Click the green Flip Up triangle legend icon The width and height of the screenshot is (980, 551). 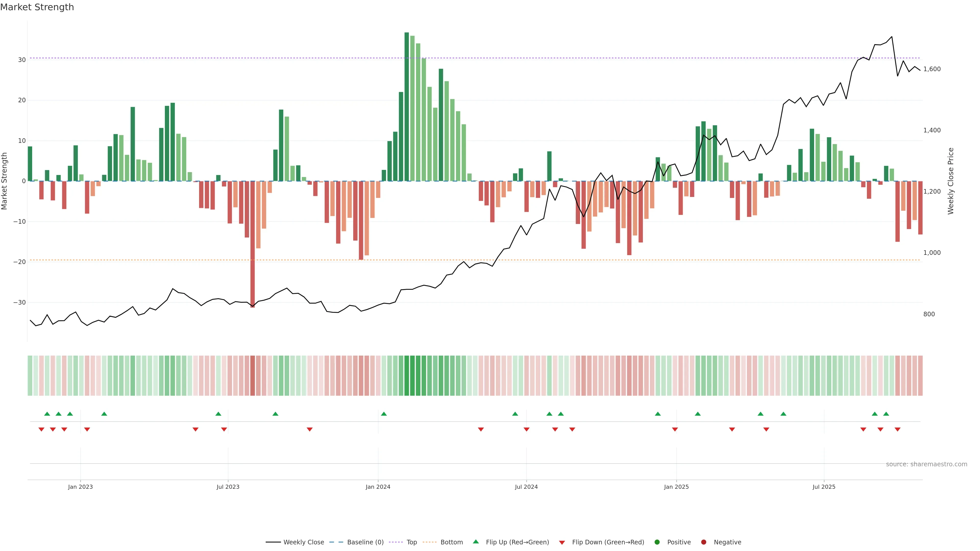point(475,542)
